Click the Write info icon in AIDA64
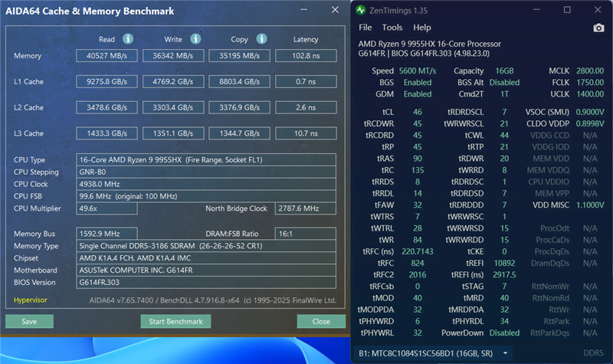 pyautogui.click(x=195, y=39)
